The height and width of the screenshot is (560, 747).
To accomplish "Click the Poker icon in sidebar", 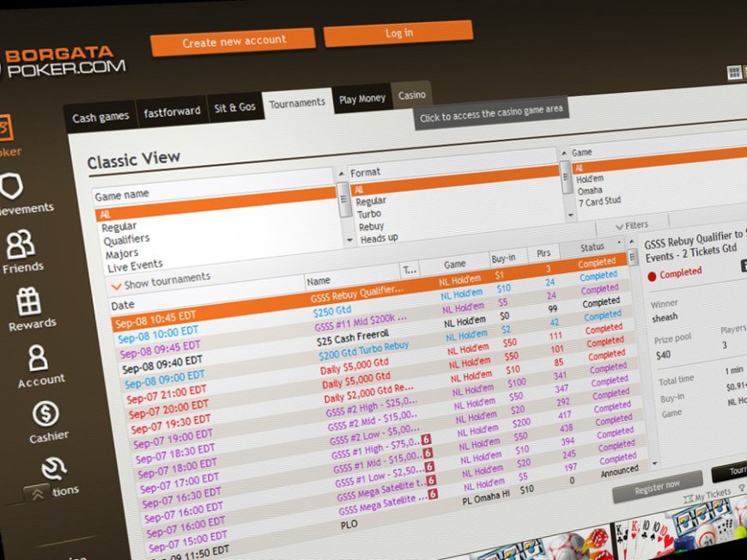I will pyautogui.click(x=6, y=127).
